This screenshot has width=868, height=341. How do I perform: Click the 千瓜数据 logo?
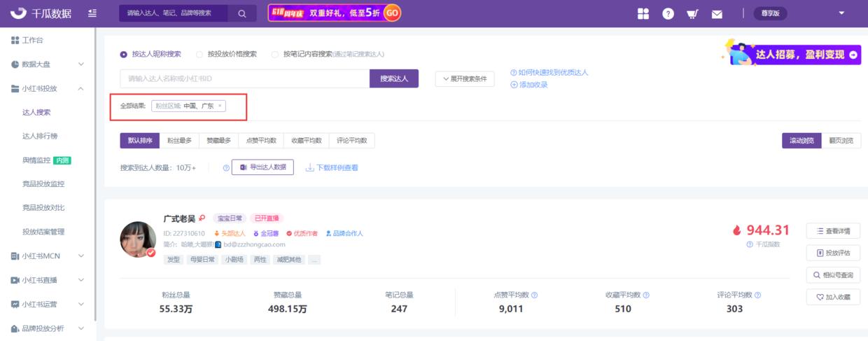tap(41, 13)
